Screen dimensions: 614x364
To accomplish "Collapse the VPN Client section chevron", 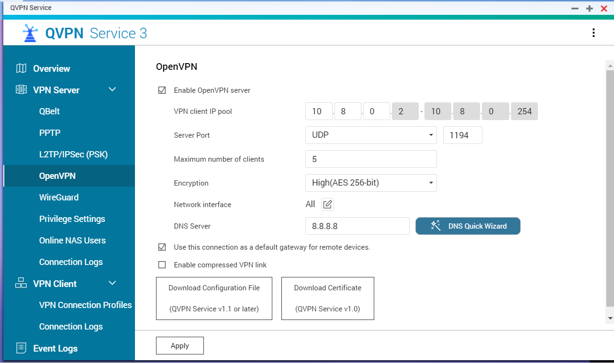I will (112, 283).
